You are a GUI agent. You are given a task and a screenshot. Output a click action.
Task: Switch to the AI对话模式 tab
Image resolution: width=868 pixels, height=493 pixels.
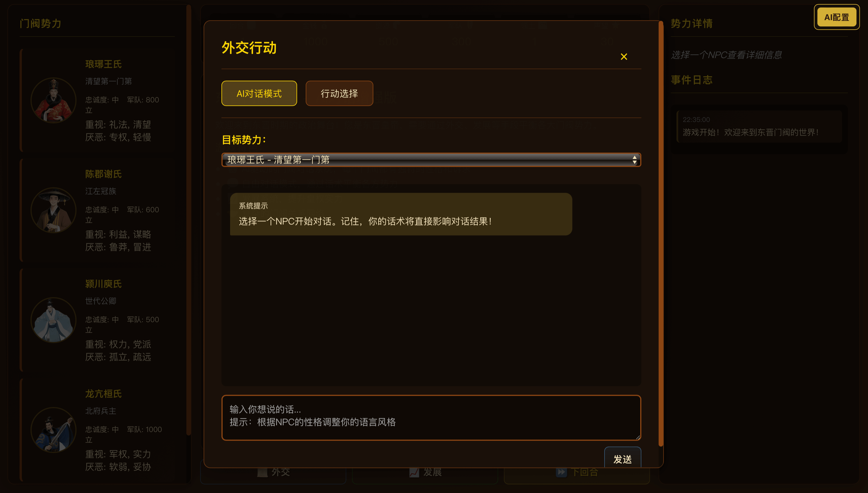tap(259, 93)
